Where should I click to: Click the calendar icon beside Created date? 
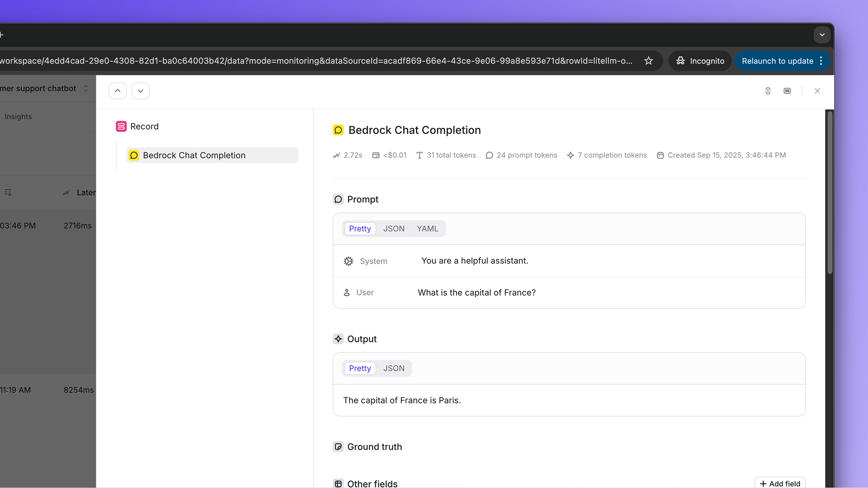(661, 155)
